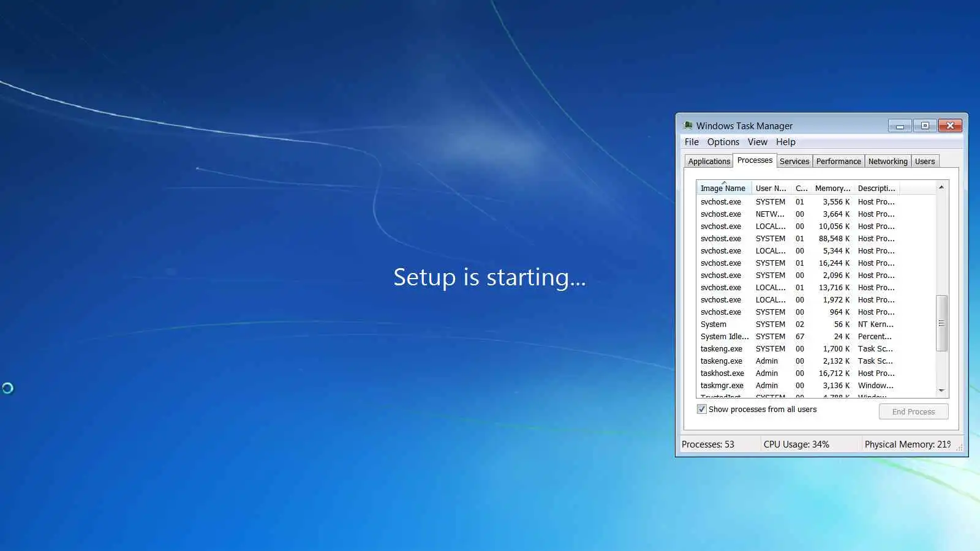The height and width of the screenshot is (551, 980).
Task: Sort by the Description column header
Action: 876,188
